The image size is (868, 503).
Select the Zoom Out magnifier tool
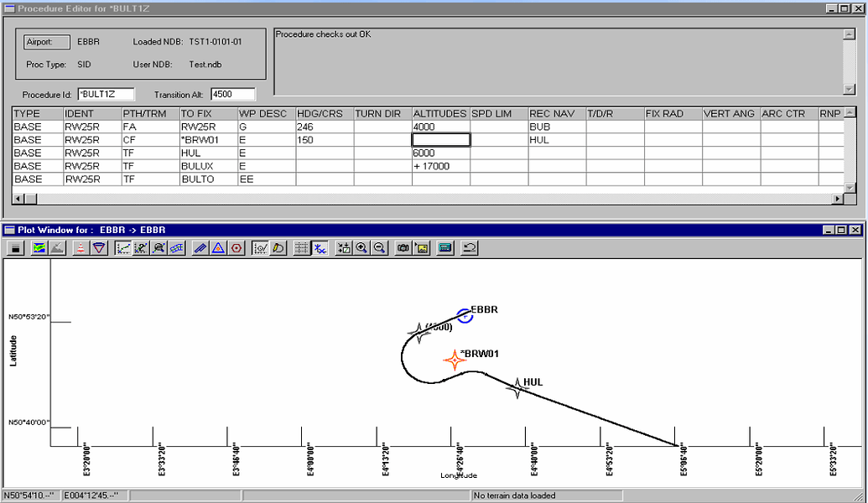[379, 248]
